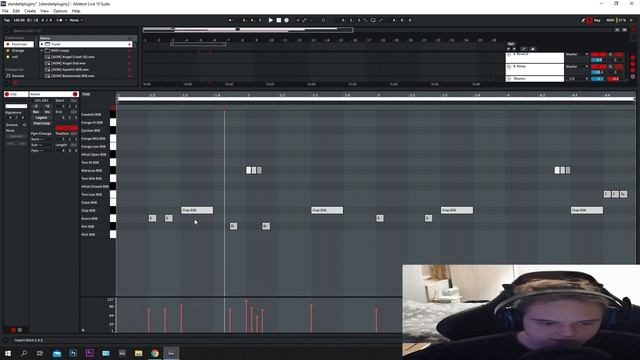
Task: Open Master track output routing dropdown
Action: 577,79
